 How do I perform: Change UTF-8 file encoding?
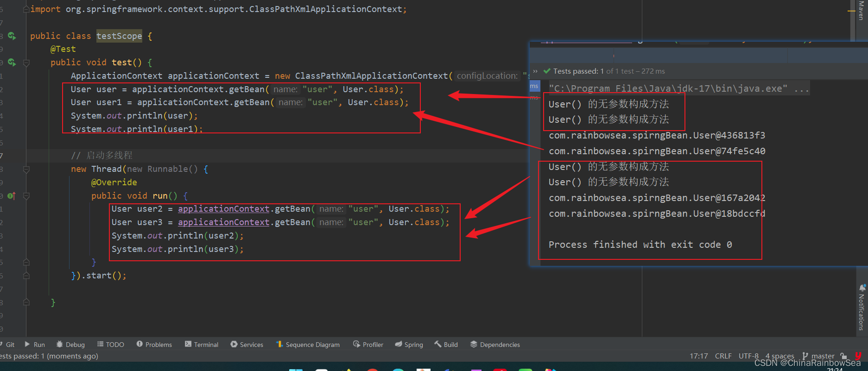tap(748, 356)
